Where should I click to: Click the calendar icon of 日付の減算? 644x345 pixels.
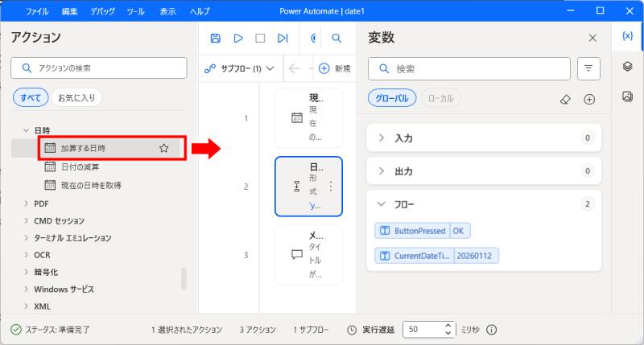[x=50, y=166]
